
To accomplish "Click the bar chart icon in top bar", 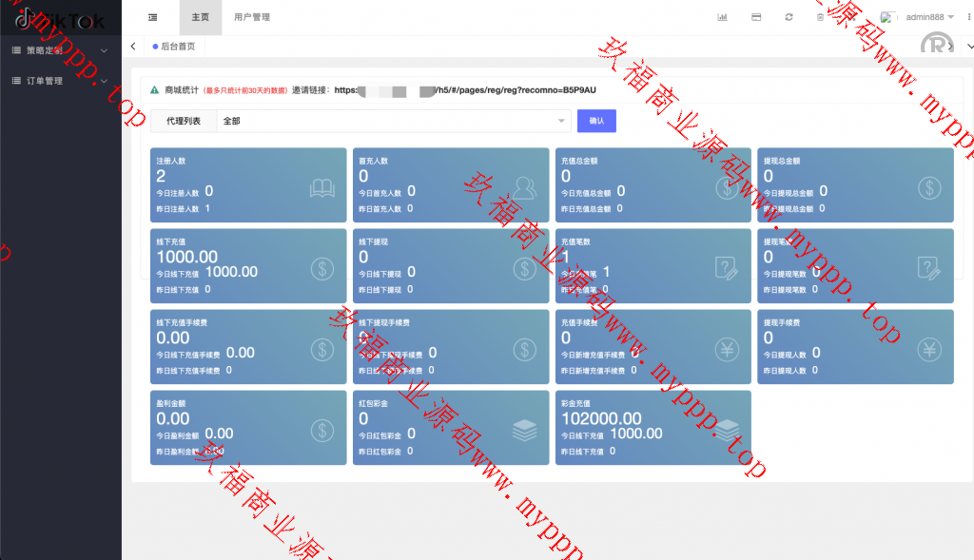I will click(x=722, y=17).
